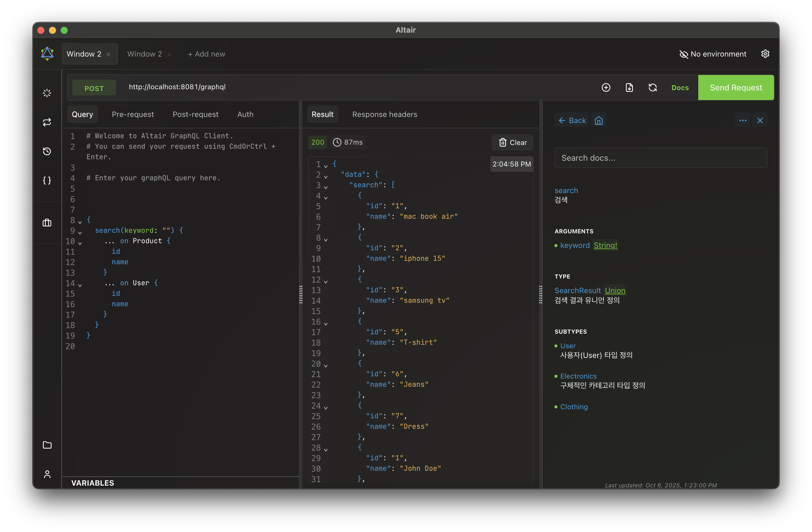Click the reload docs refresh icon

click(x=652, y=88)
